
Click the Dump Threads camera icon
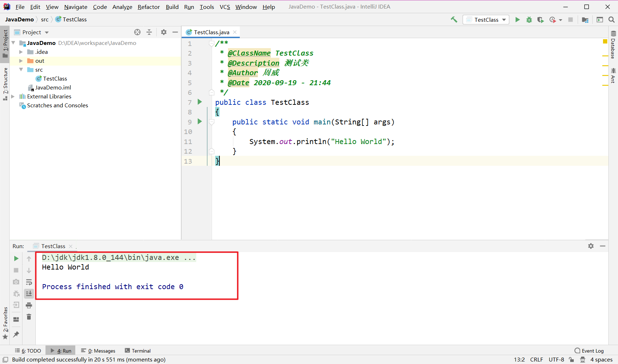(16, 282)
